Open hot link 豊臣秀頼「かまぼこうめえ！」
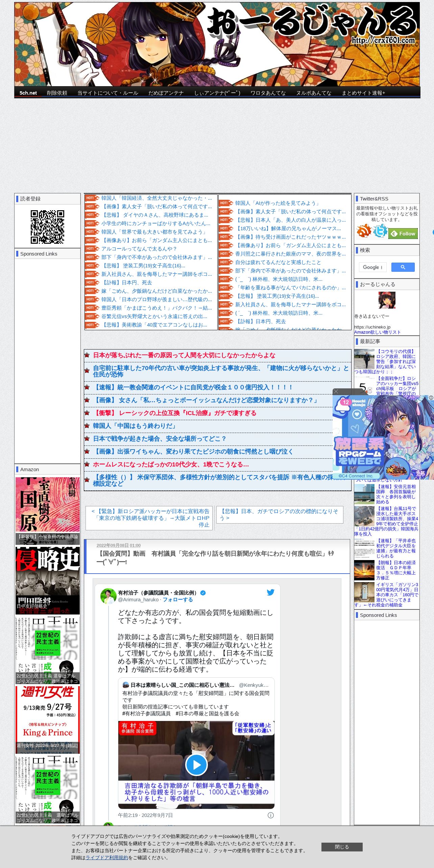Viewport: 434px width, 868px height. click(x=157, y=308)
